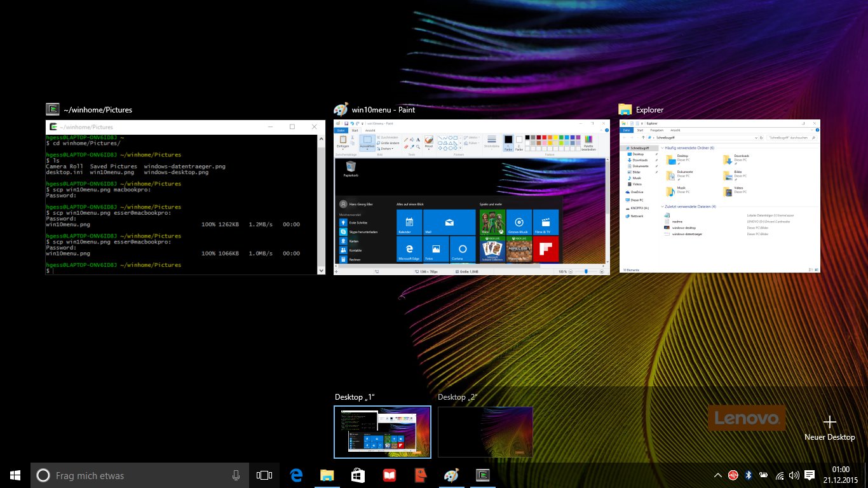
Task: Switch to the Explorer window thumbnail
Action: tap(719, 197)
